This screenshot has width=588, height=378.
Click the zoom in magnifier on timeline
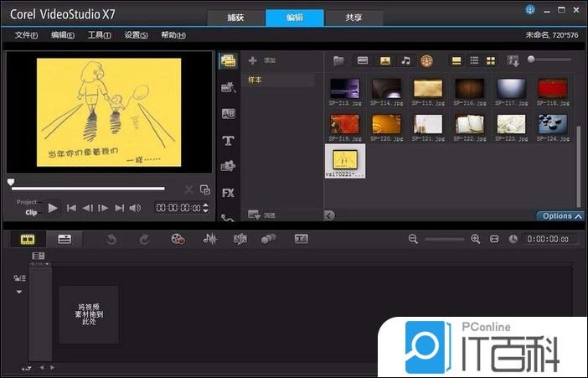[x=476, y=239]
